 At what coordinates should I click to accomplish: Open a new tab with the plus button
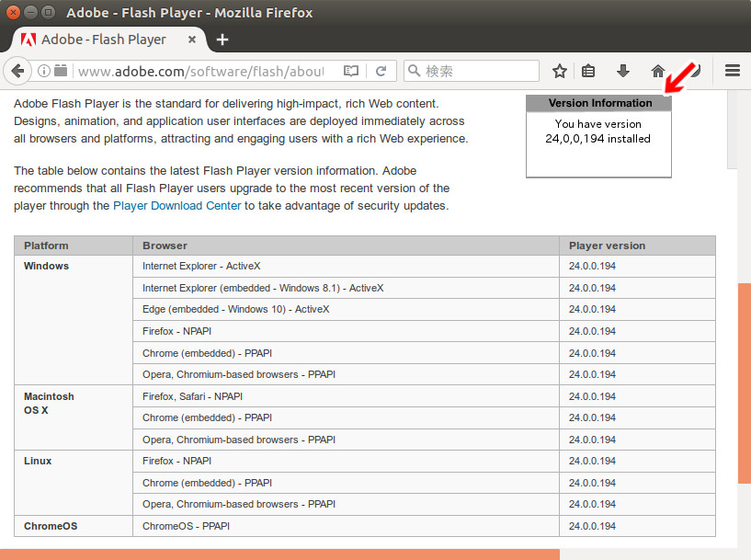pos(222,40)
